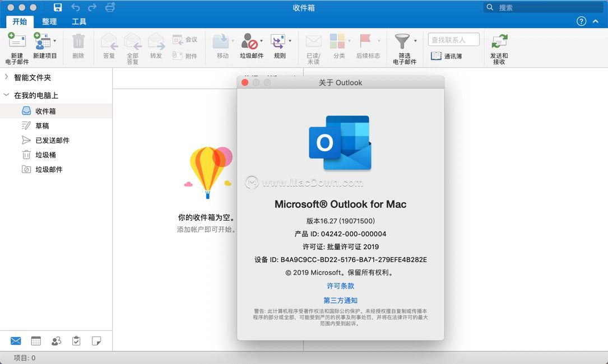Click the 转发 forward icon
Screen dimensions: 608x364
click(x=156, y=41)
